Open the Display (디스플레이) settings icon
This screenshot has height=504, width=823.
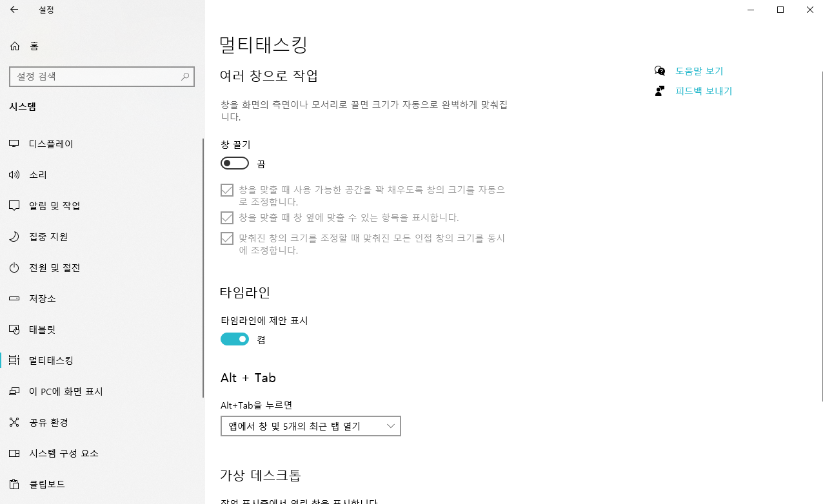(14, 144)
